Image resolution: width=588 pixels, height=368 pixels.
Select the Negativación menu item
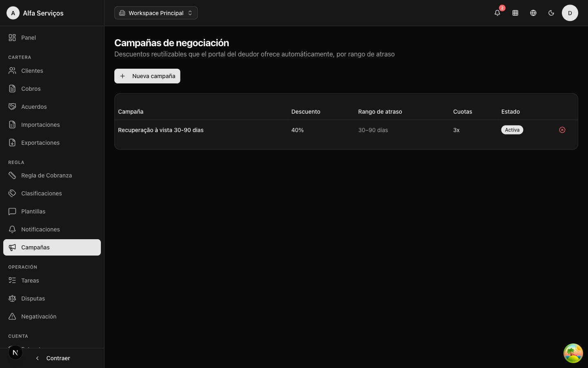click(52, 316)
